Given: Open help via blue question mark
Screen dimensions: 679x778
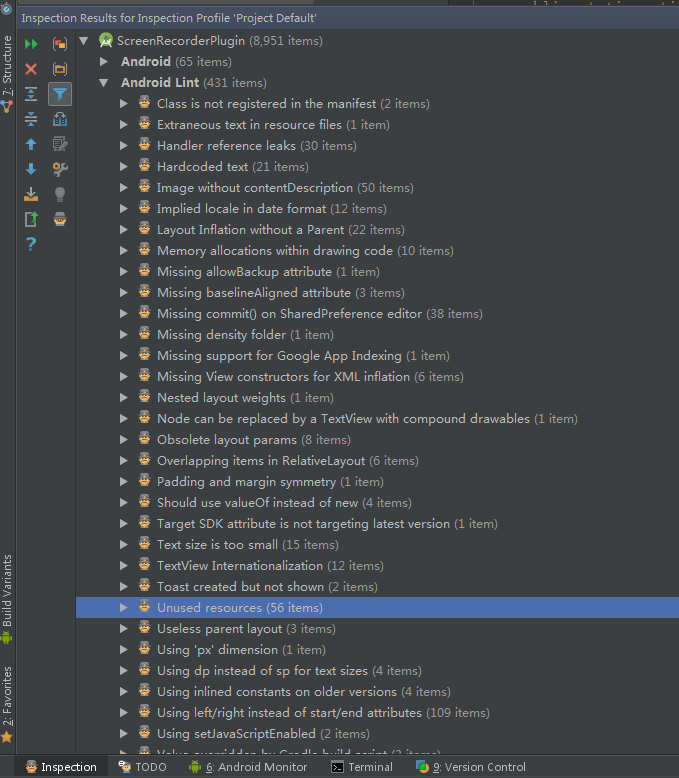Looking at the screenshot, I should [x=31, y=244].
